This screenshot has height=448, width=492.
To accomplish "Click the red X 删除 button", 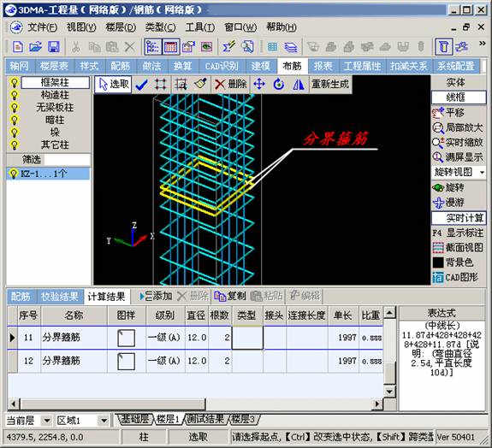I will click(x=231, y=84).
